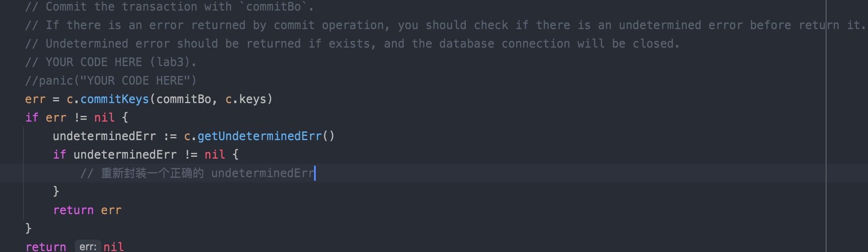Click the "If there is an error" comment

pyautogui.click(x=397, y=25)
